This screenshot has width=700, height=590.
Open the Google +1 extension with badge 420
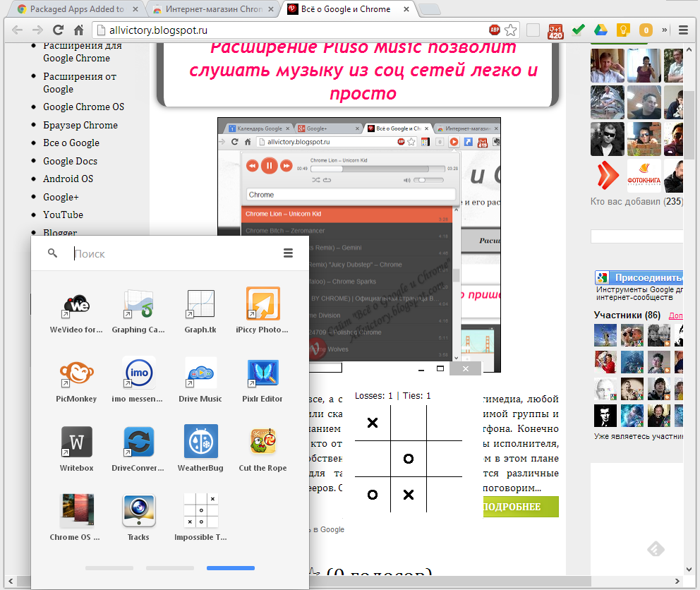pyautogui.click(x=555, y=31)
